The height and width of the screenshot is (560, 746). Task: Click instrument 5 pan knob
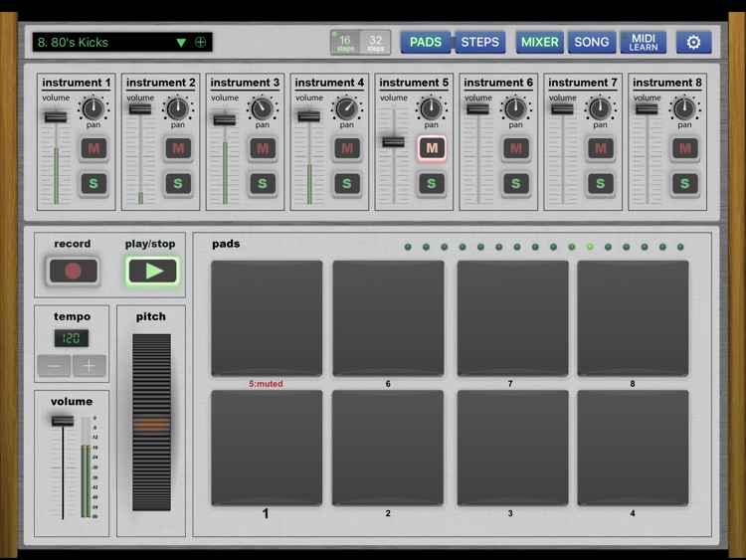[x=431, y=109]
